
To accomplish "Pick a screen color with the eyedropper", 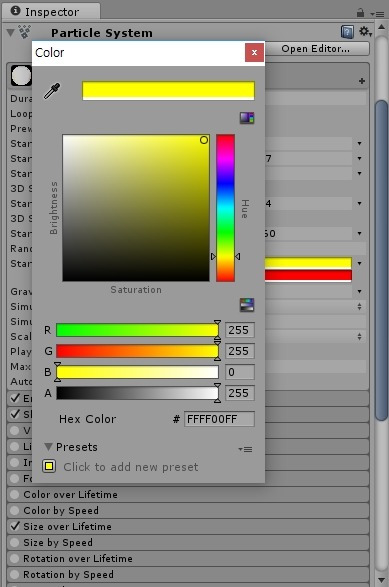I will click(x=52, y=91).
